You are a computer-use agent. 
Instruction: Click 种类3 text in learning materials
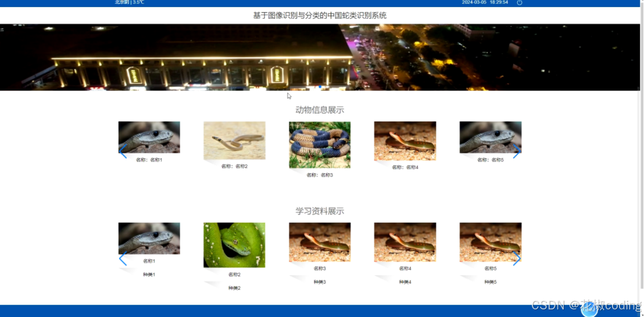point(320,282)
